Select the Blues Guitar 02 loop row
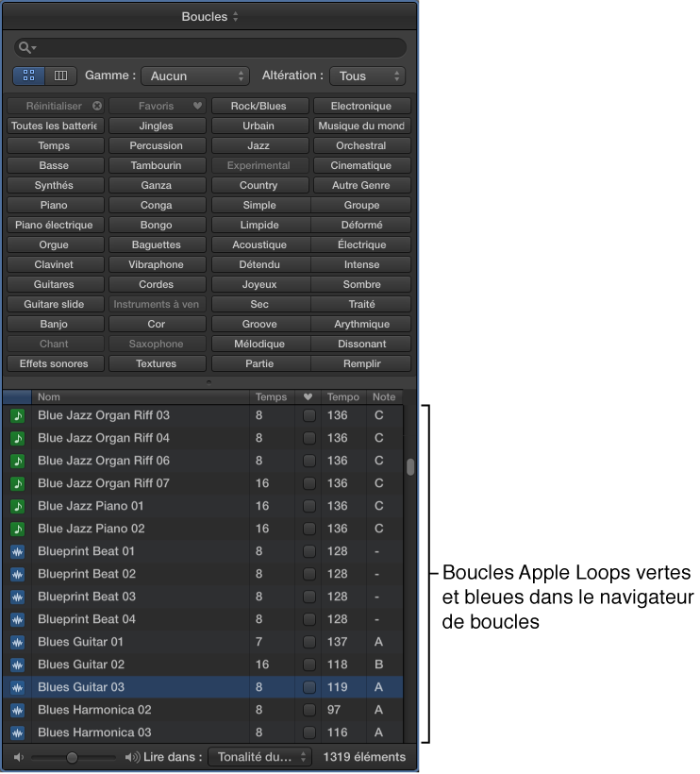The image size is (700, 774). click(203, 665)
